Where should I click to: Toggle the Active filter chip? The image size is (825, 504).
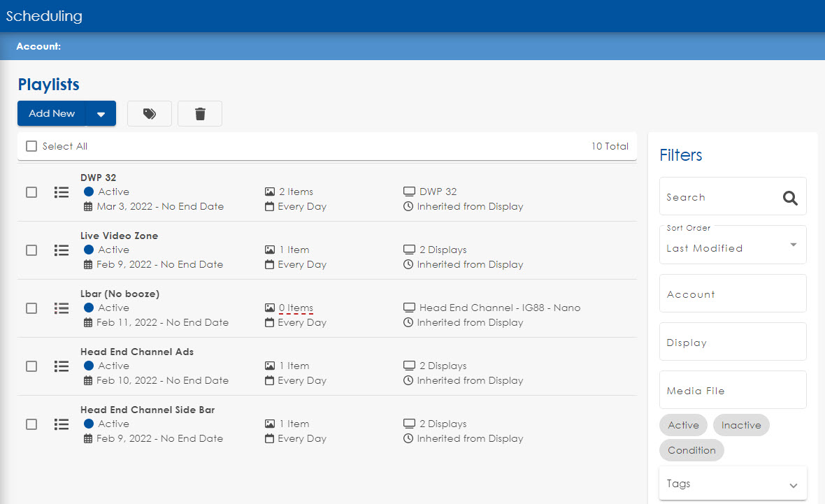pos(683,425)
